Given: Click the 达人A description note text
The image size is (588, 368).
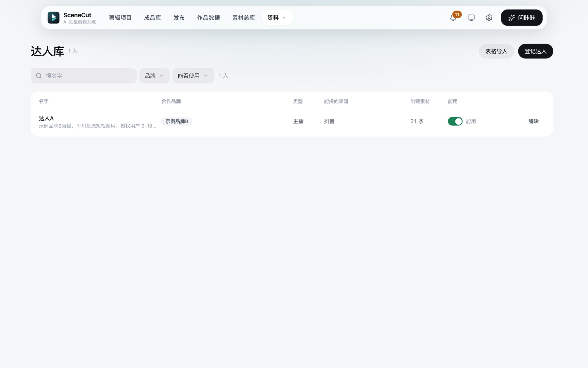Looking at the screenshot, I should tap(97, 126).
